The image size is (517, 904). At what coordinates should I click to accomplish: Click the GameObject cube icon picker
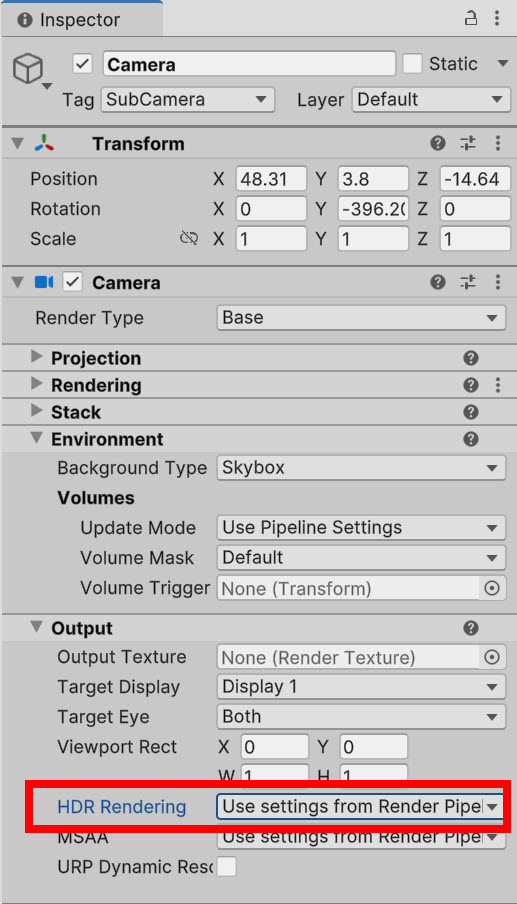pos(29,69)
